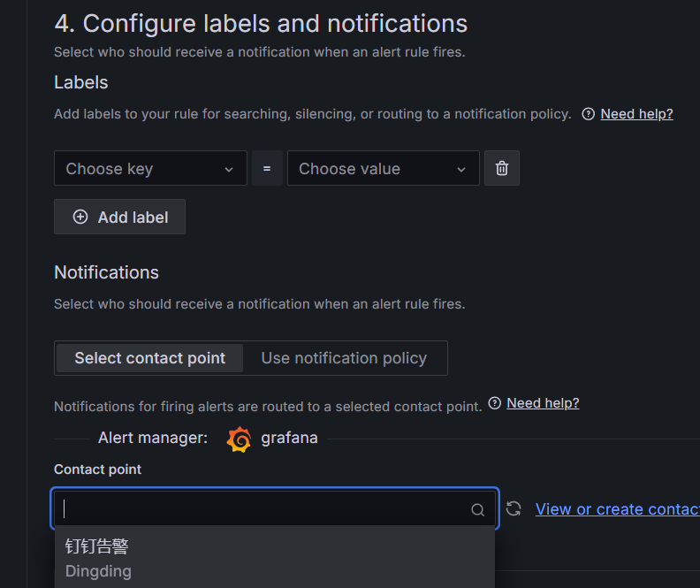Click the Grafana logo beside Alert manager
Image resolution: width=700 pixels, height=588 pixels.
point(239,439)
